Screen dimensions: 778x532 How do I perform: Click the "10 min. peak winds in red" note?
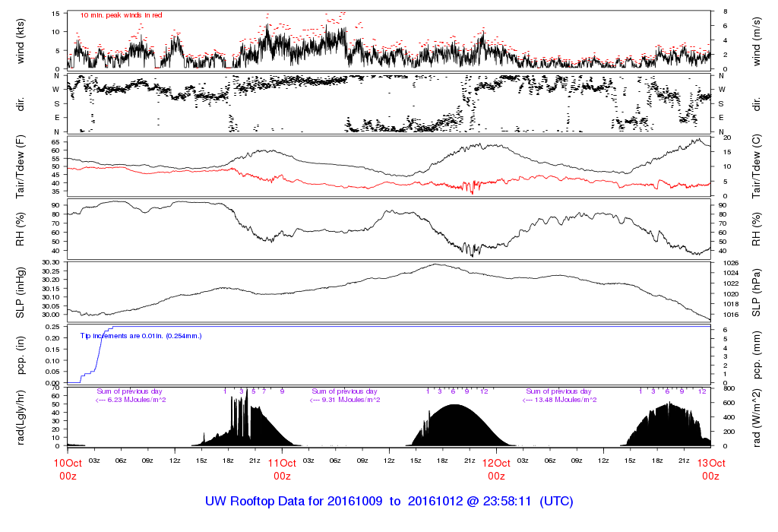(121, 15)
